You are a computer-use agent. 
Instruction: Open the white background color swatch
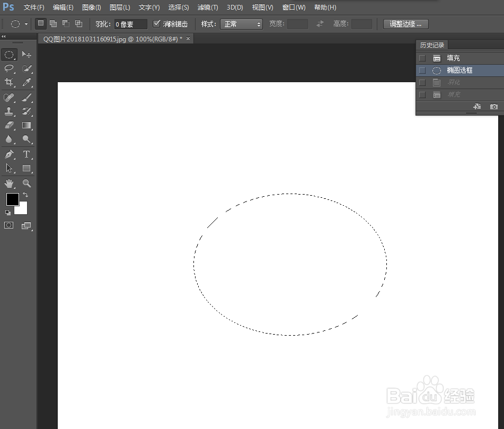pyautogui.click(x=22, y=209)
